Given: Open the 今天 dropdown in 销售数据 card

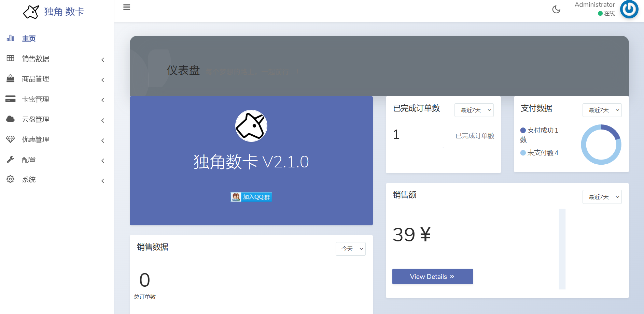Looking at the screenshot, I should click(350, 249).
